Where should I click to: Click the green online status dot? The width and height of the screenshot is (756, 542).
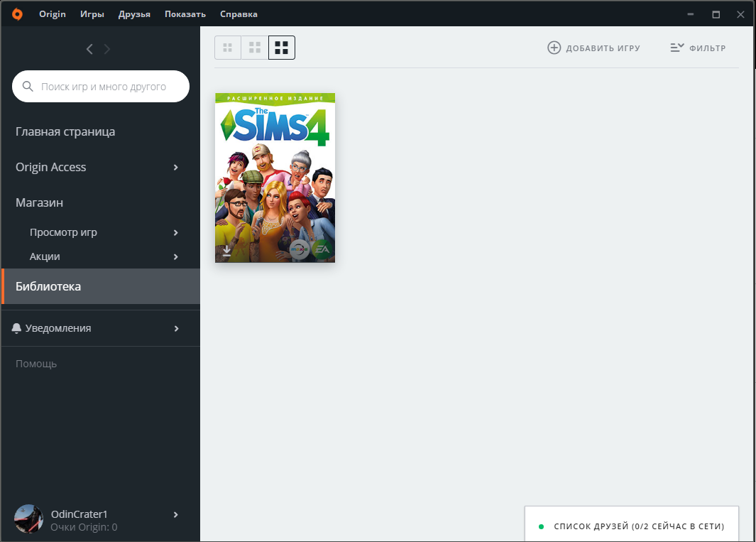[x=541, y=526]
